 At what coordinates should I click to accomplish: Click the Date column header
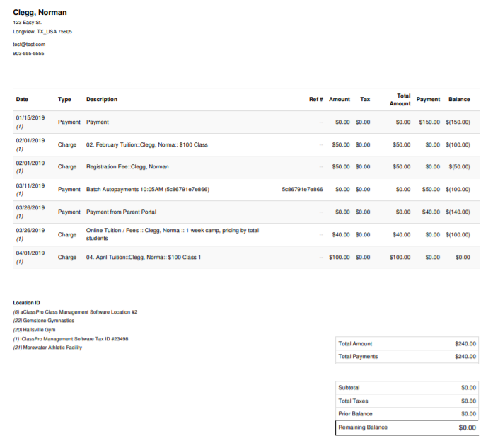pos(22,99)
